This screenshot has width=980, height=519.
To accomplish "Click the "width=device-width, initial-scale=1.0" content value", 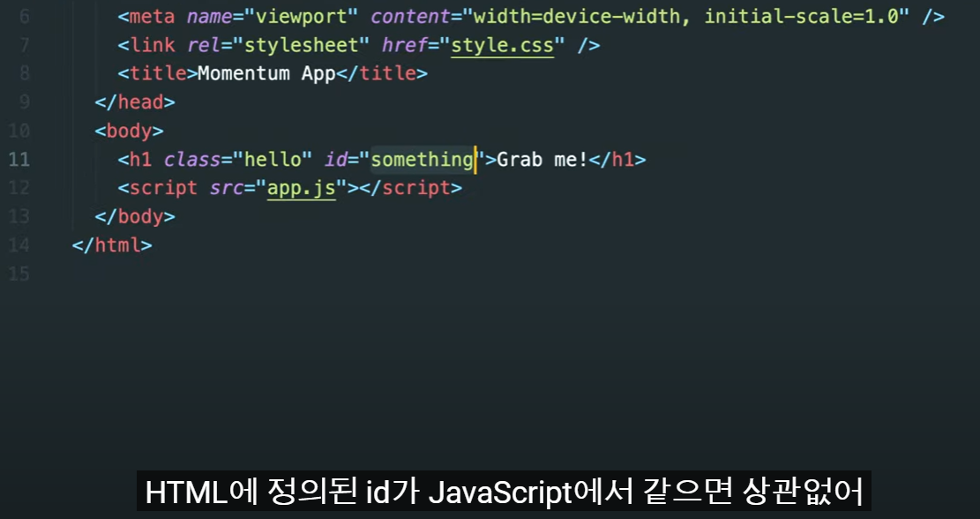I will pos(685,17).
